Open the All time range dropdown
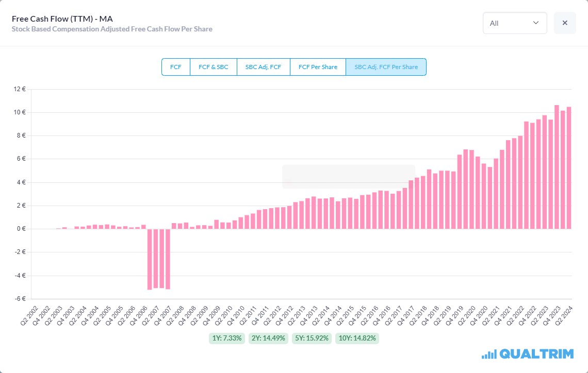Screen dimensions: 588x373 pos(514,23)
